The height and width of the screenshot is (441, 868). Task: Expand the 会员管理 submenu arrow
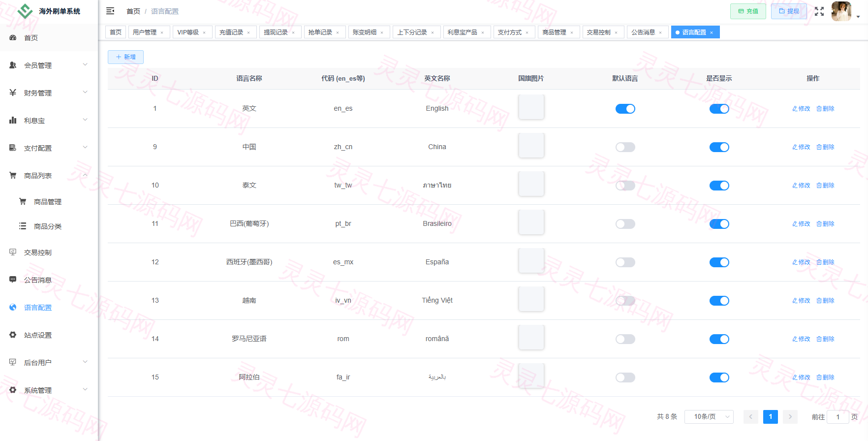pyautogui.click(x=85, y=65)
